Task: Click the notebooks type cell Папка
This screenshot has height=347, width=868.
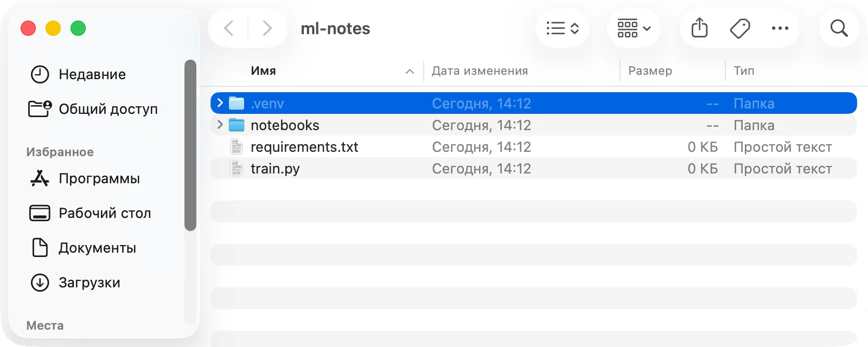Action: click(x=754, y=125)
